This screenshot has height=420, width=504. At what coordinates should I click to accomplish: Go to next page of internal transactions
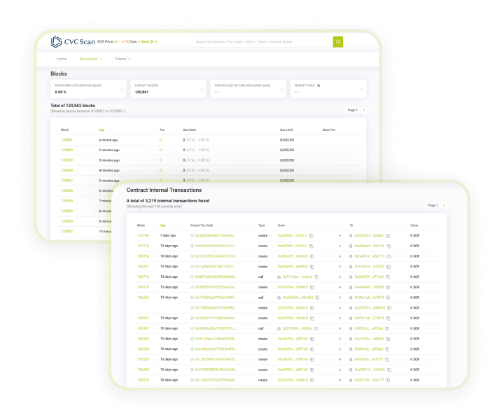coord(444,205)
